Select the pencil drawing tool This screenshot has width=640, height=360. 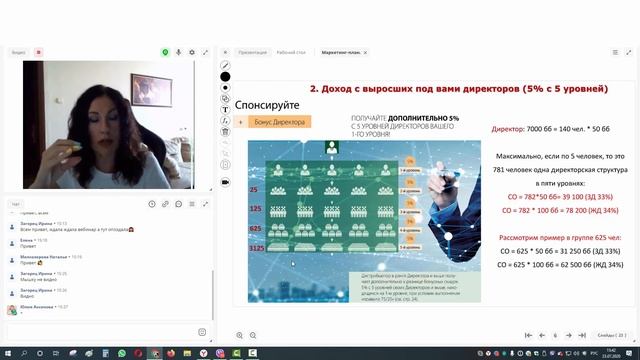(x=225, y=65)
